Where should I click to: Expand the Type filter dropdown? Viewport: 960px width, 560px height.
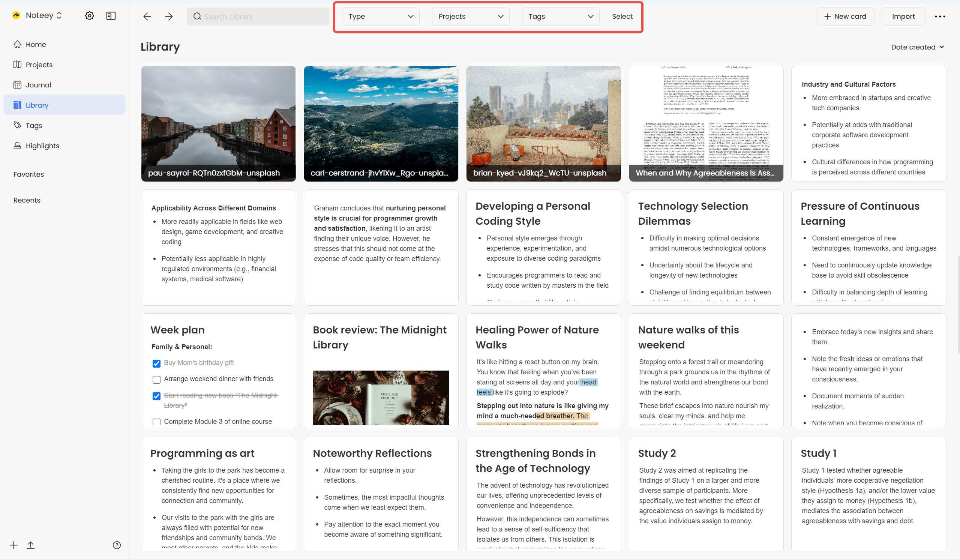[x=381, y=17]
